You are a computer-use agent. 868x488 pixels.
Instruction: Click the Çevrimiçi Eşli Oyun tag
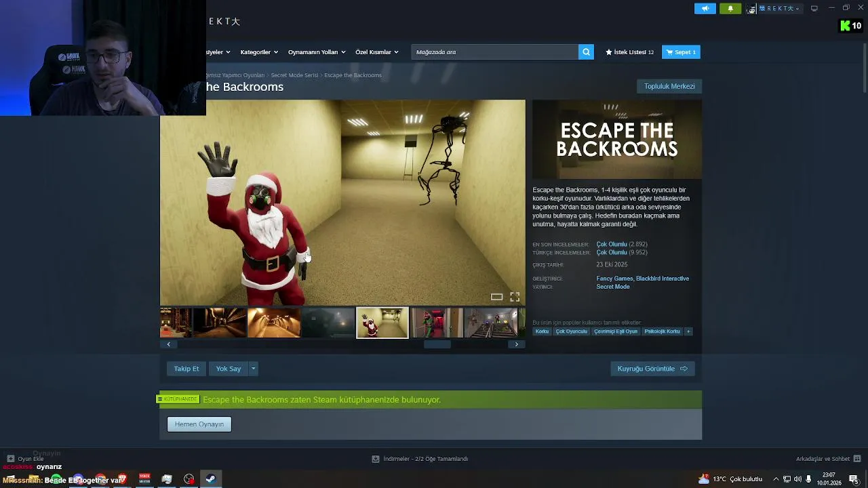pos(616,331)
